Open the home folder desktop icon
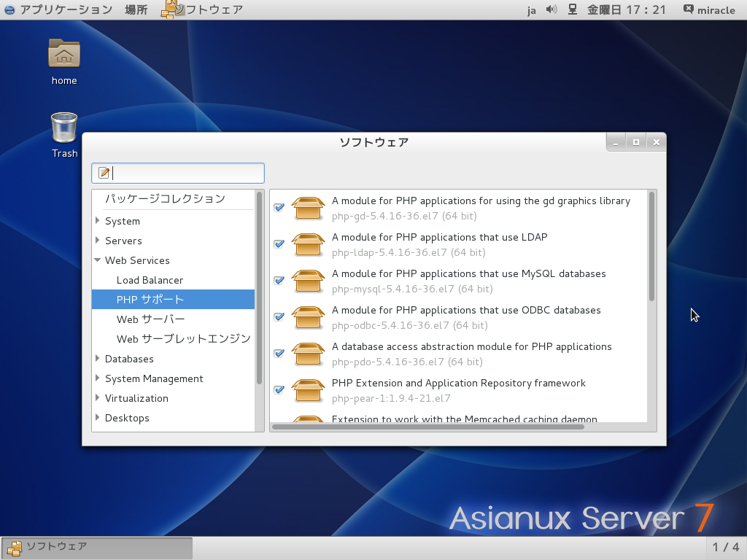The image size is (747, 560). pyautogui.click(x=64, y=55)
